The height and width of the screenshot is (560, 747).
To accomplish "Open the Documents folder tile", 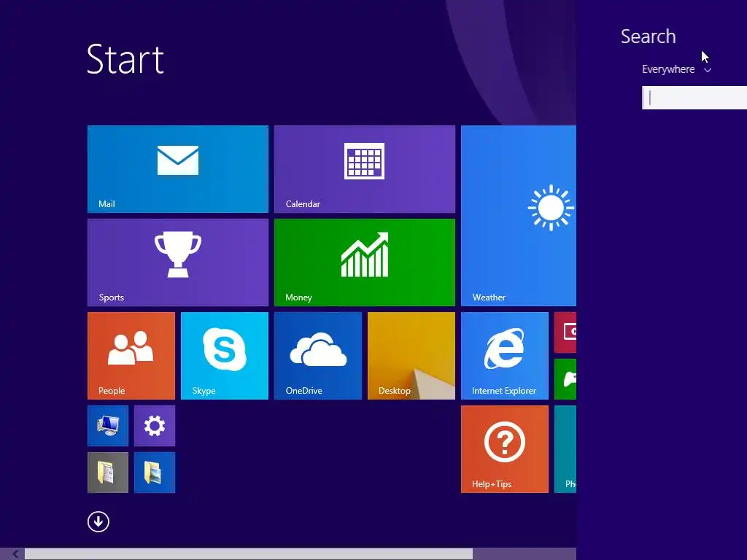I will 108,472.
